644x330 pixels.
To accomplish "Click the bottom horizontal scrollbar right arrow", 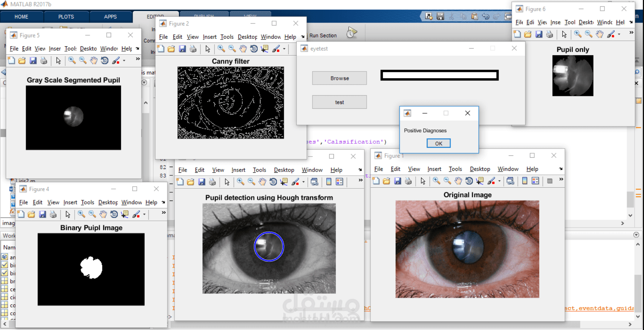I will 630,324.
